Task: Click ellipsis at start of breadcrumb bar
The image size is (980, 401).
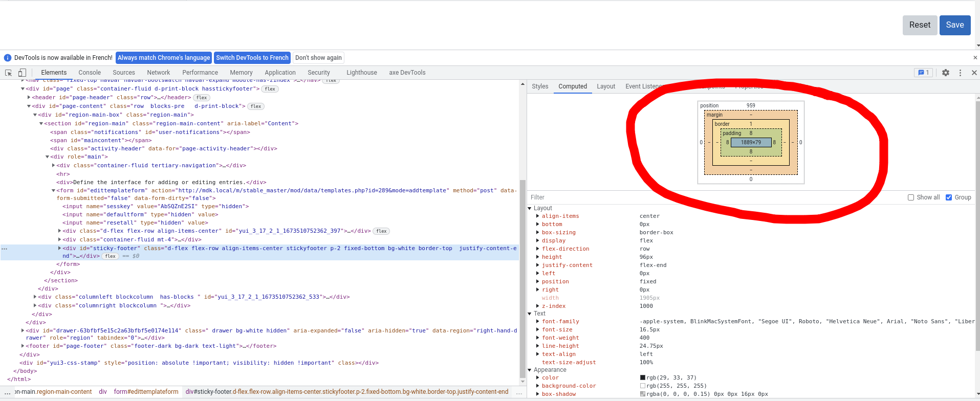Action: [x=7, y=392]
